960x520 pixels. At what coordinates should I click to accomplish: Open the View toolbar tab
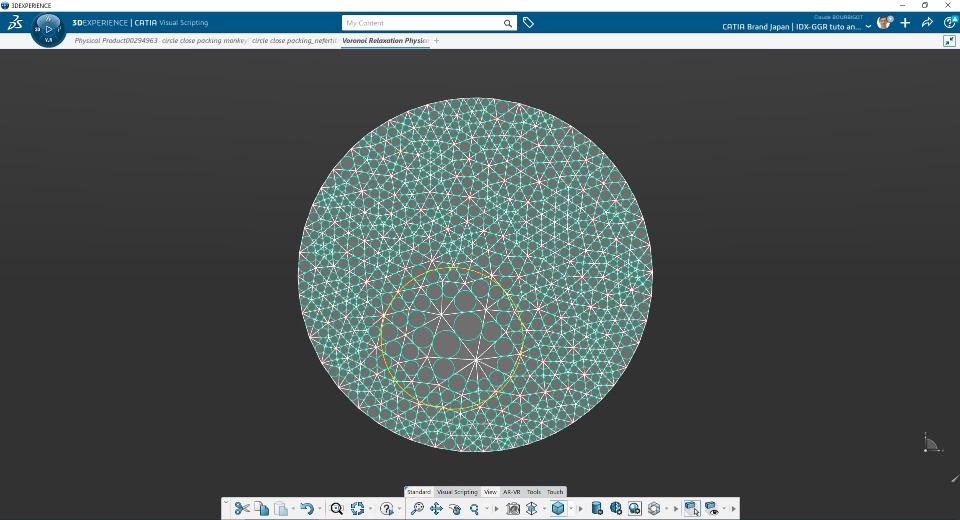pos(490,492)
